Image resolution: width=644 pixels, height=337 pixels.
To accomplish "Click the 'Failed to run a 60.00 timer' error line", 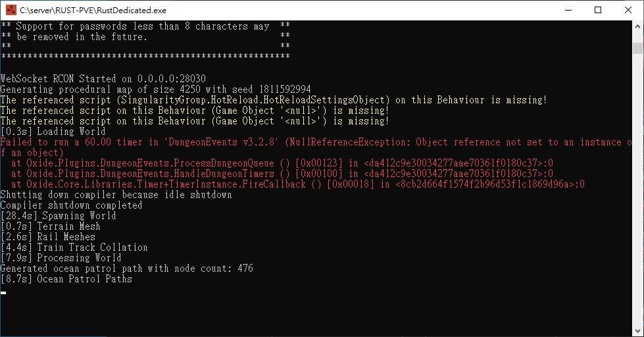I will point(316,142).
